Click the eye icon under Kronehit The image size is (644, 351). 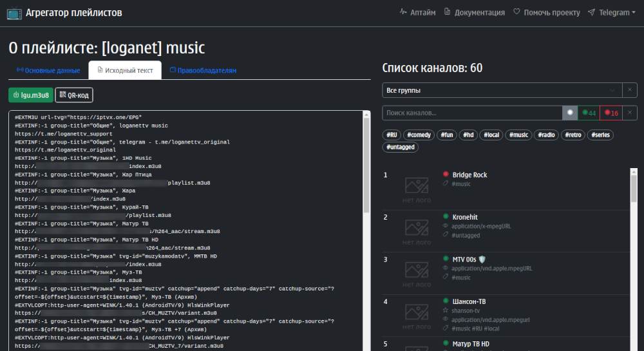tap(446, 226)
